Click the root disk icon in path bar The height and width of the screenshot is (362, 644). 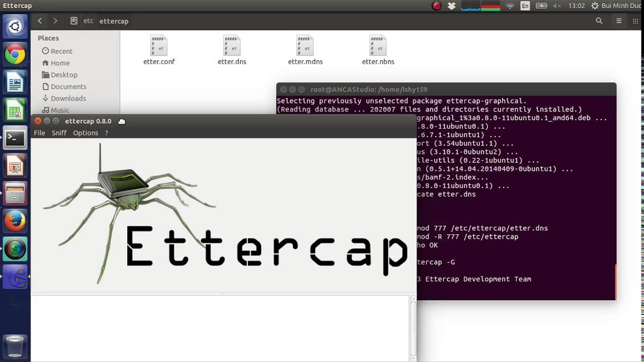point(74,21)
